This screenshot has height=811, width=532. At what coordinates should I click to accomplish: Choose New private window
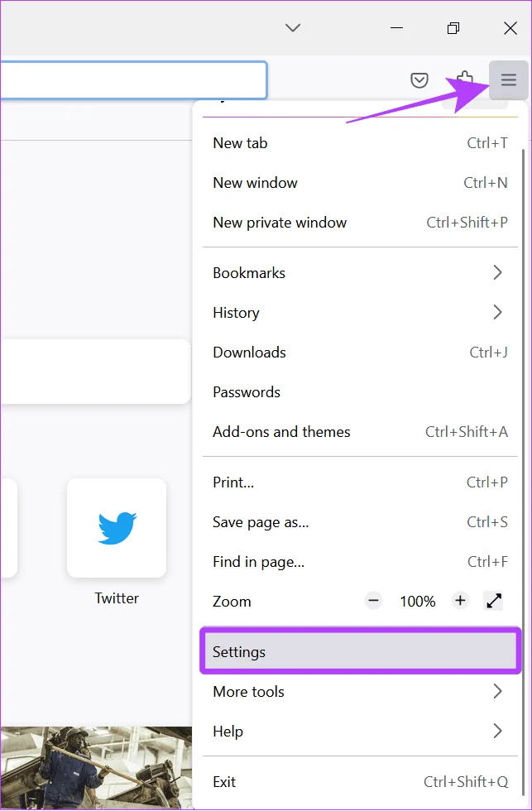[x=361, y=223]
